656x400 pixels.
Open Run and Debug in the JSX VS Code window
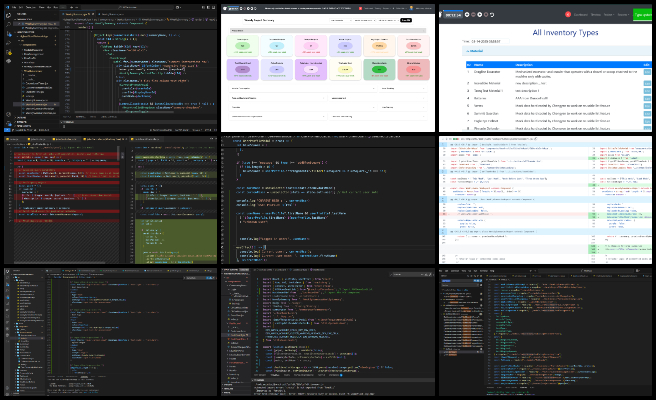(8, 43)
